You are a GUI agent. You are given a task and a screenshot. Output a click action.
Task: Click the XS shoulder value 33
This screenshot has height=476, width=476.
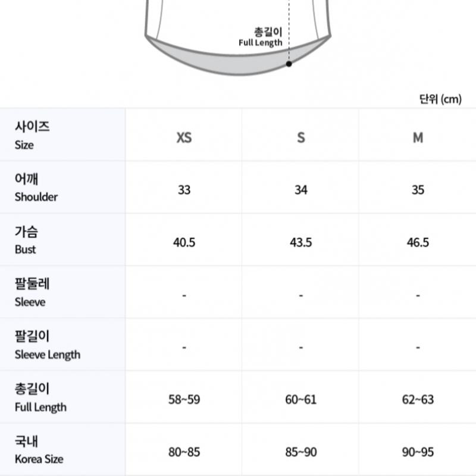pyautogui.click(x=184, y=190)
